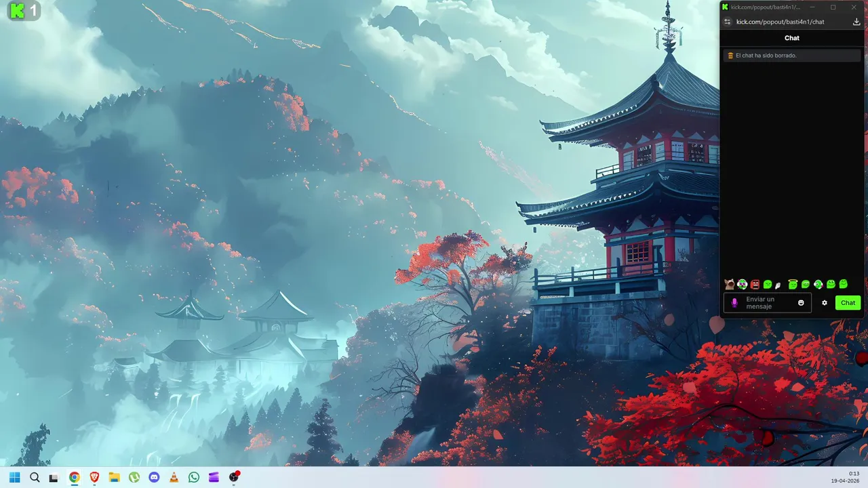
Task: Click the orange trash icon in chat notice
Action: click(x=730, y=56)
